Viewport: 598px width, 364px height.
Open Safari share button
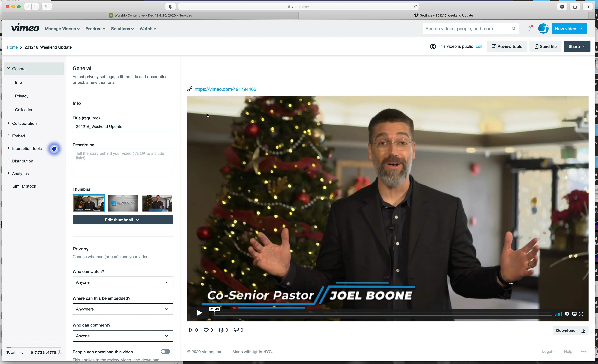575,6
